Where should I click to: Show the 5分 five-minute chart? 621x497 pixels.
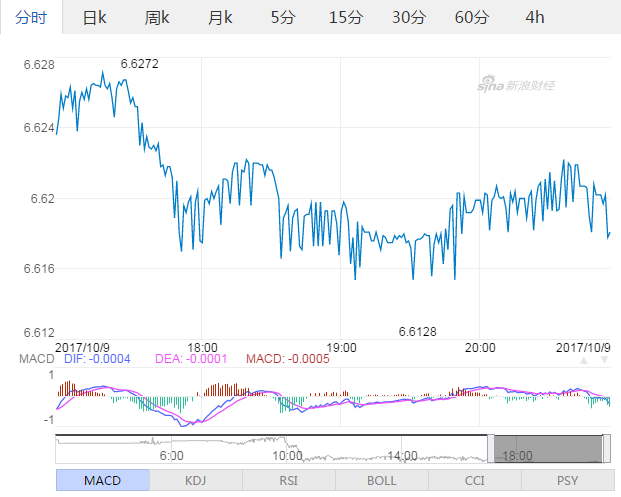point(283,17)
